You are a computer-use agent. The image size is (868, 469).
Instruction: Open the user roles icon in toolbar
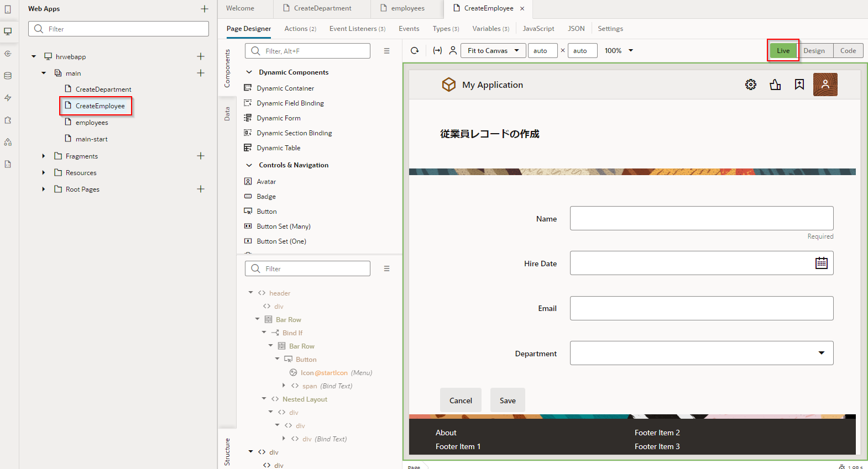(x=453, y=51)
